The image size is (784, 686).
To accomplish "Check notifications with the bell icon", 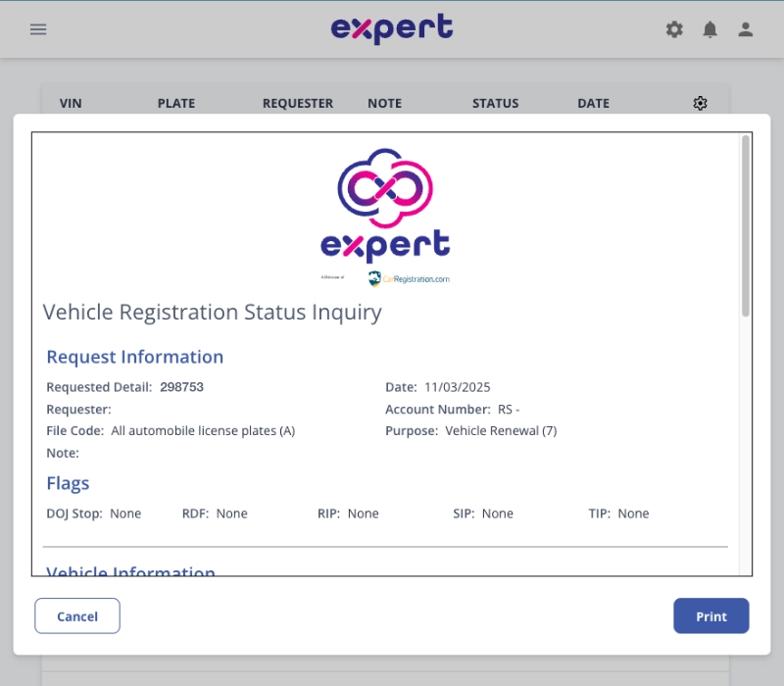I will click(x=710, y=29).
